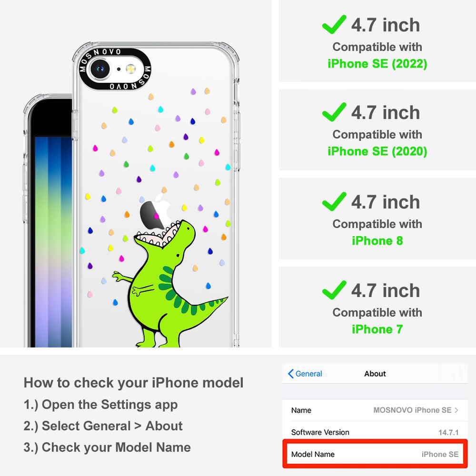This screenshot has height=476, width=476.
Task: Click the iPhone 8 green label
Action: click(x=377, y=241)
